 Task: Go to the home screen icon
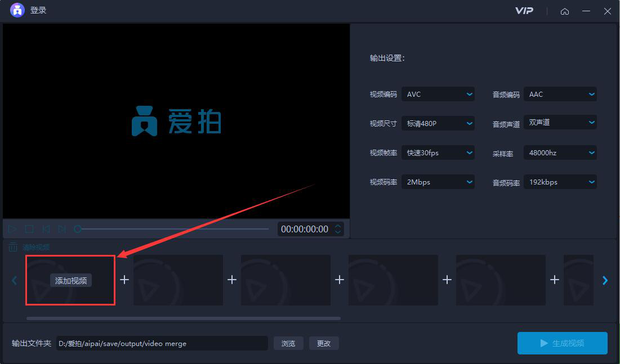[565, 11]
